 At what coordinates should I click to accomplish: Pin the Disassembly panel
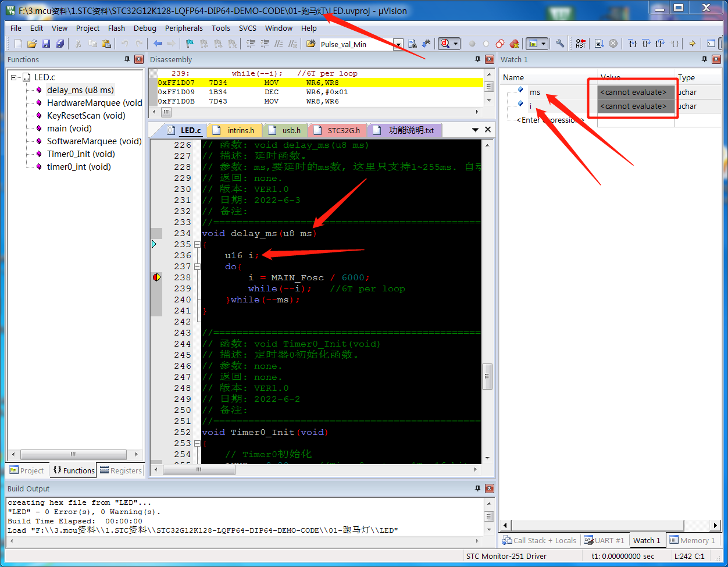coord(478,59)
